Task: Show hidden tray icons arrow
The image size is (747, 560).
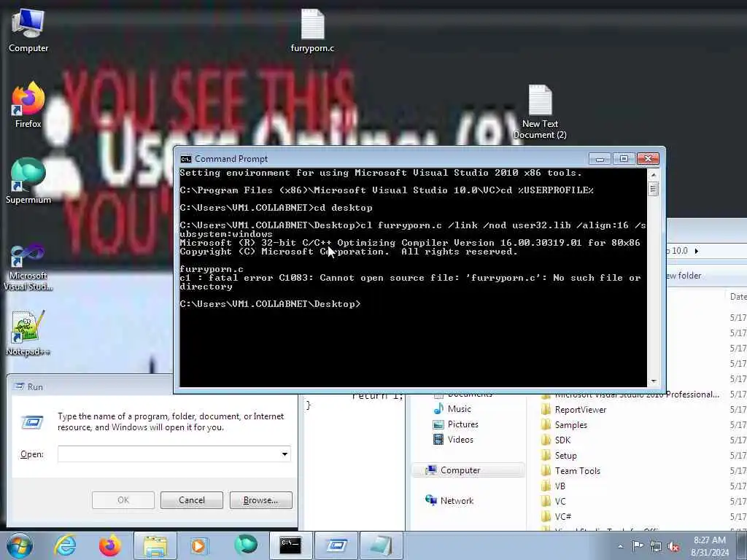Action: (x=620, y=546)
